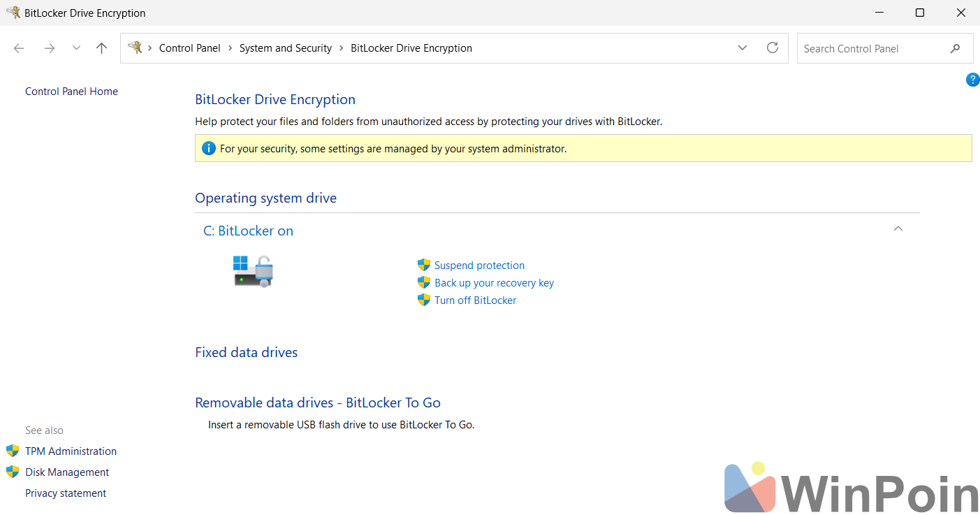
Task: Click BitLocker title bar keys icon
Action: click(x=13, y=13)
